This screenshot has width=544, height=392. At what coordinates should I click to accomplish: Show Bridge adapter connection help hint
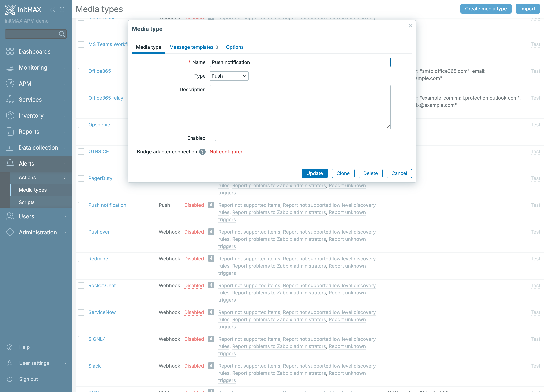point(202,152)
